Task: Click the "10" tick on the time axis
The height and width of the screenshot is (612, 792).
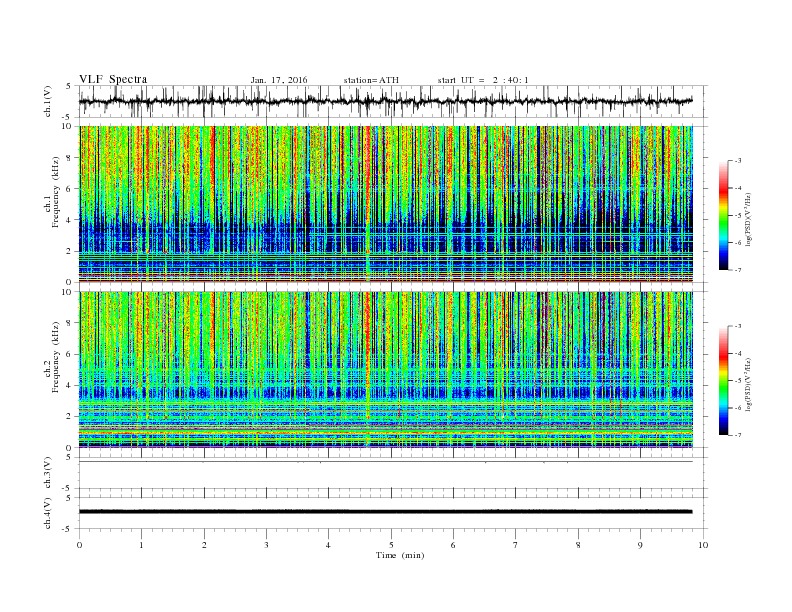Action: 703,545
